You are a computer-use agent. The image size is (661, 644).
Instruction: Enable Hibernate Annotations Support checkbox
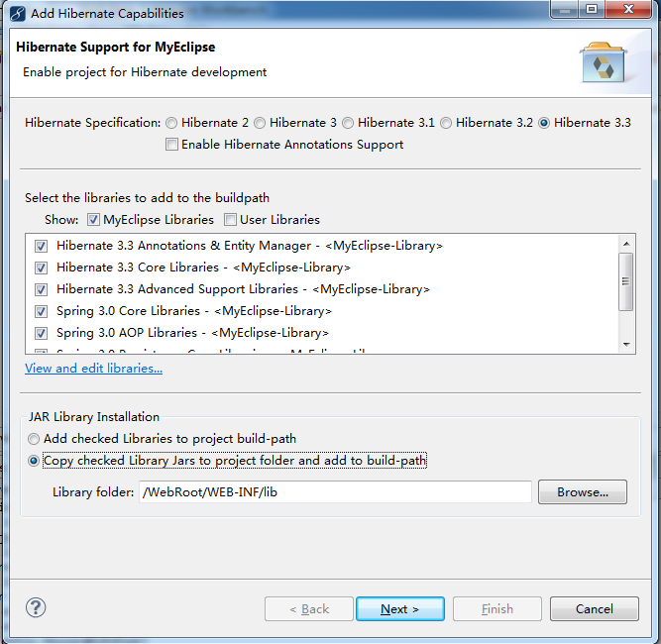(171, 144)
